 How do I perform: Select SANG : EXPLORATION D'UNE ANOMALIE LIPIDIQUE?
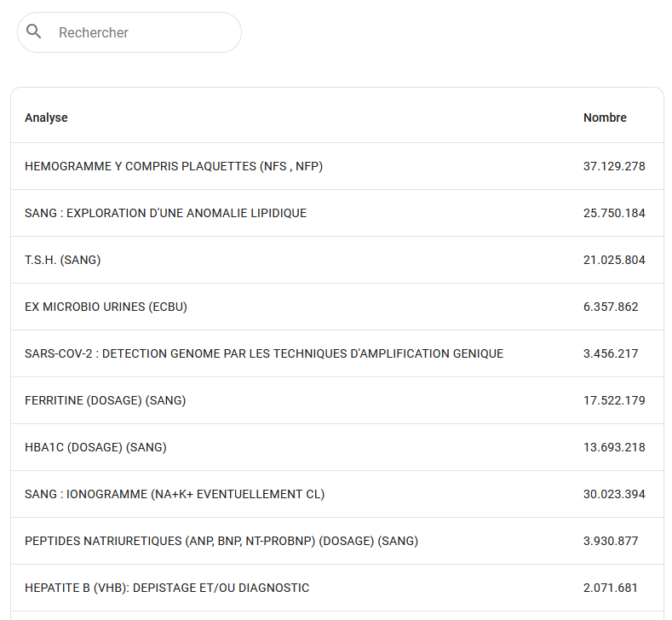point(165,213)
